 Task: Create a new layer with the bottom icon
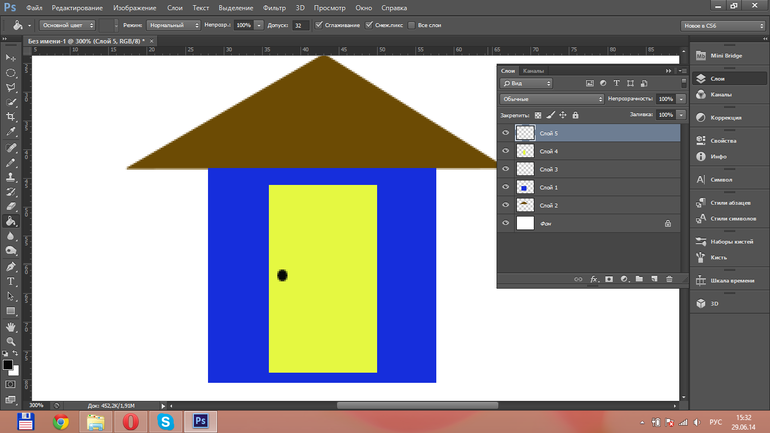654,279
